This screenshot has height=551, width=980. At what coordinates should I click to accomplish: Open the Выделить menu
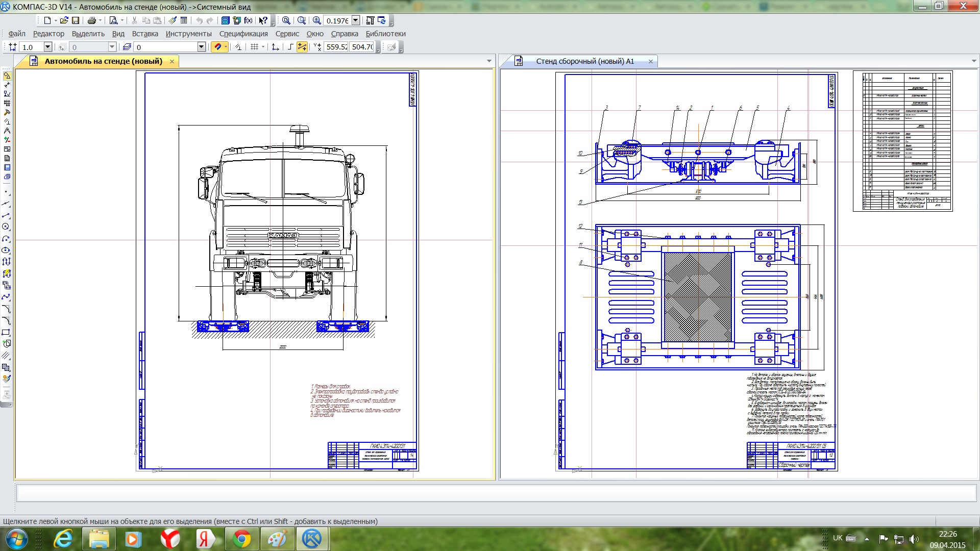(88, 34)
